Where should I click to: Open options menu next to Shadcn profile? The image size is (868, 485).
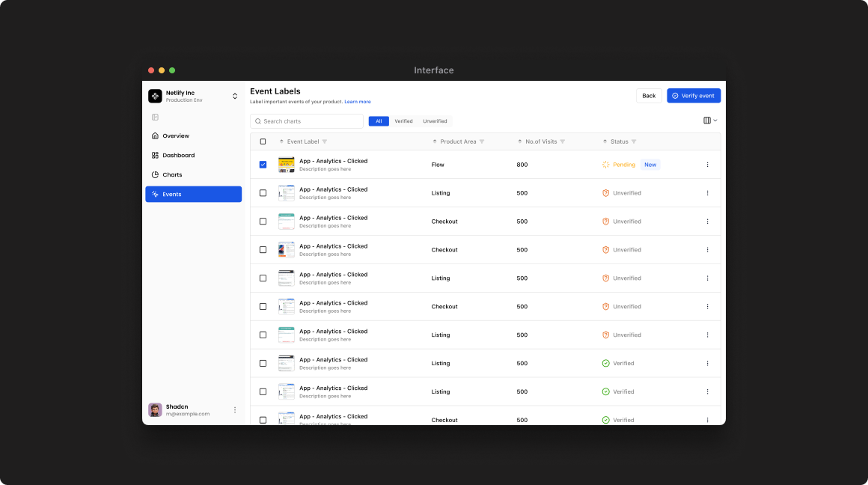tap(235, 410)
